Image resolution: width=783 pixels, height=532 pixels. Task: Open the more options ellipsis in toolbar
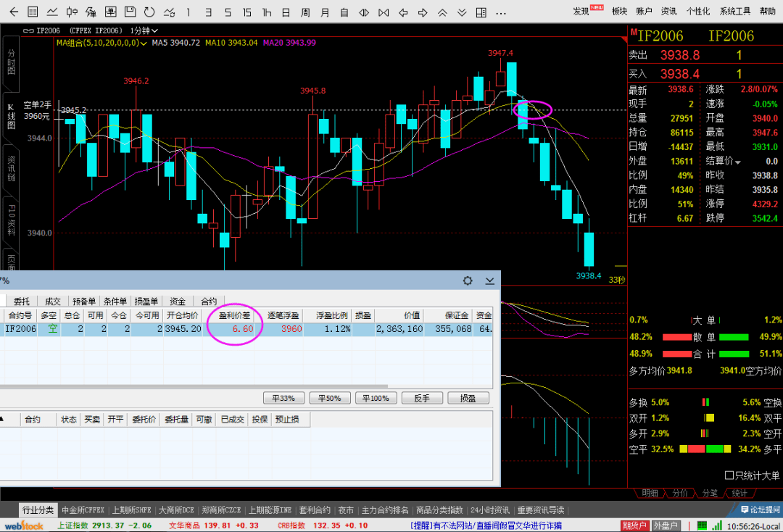point(501,13)
